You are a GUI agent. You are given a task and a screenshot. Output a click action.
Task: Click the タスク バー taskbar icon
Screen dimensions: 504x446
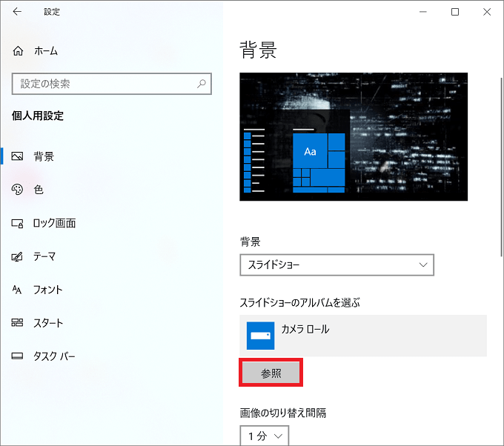17,356
